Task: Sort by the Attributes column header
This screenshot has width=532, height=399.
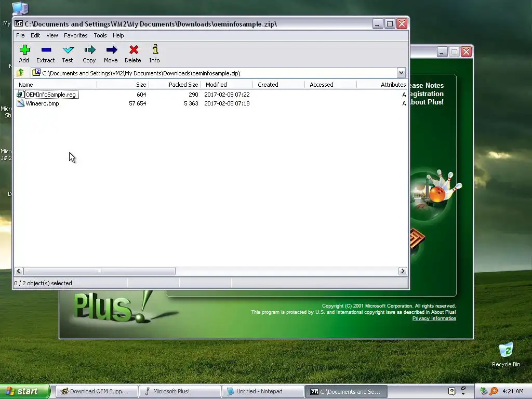Action: (x=382, y=85)
